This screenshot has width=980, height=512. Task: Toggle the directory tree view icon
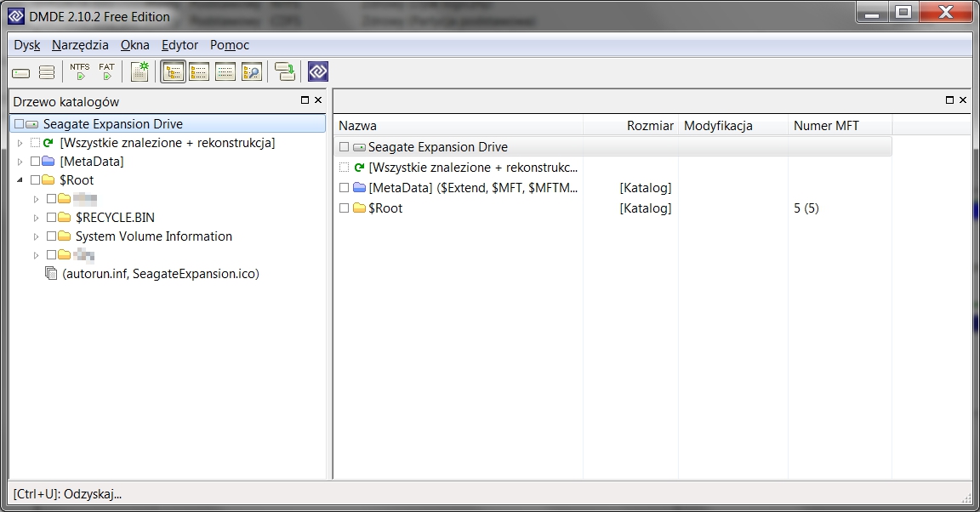click(173, 72)
